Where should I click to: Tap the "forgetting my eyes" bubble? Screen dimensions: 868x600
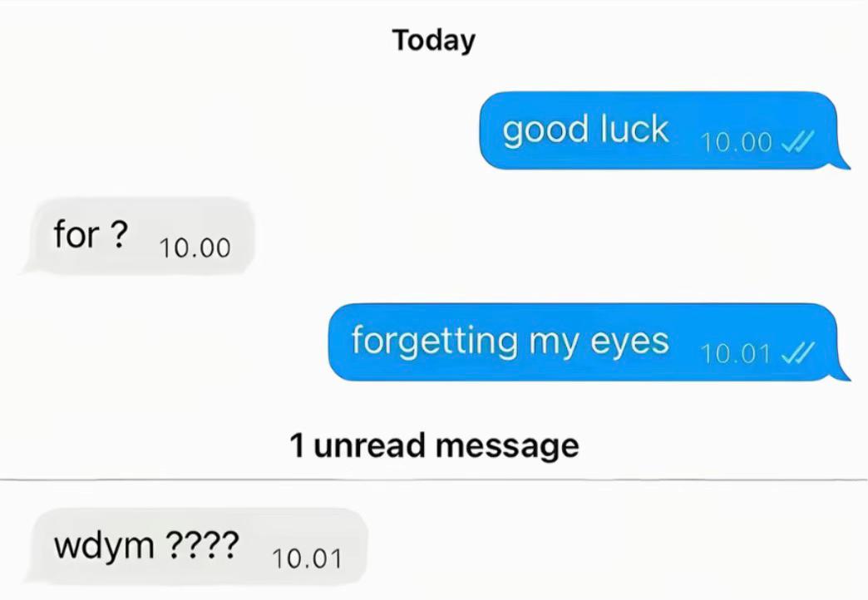click(589, 342)
